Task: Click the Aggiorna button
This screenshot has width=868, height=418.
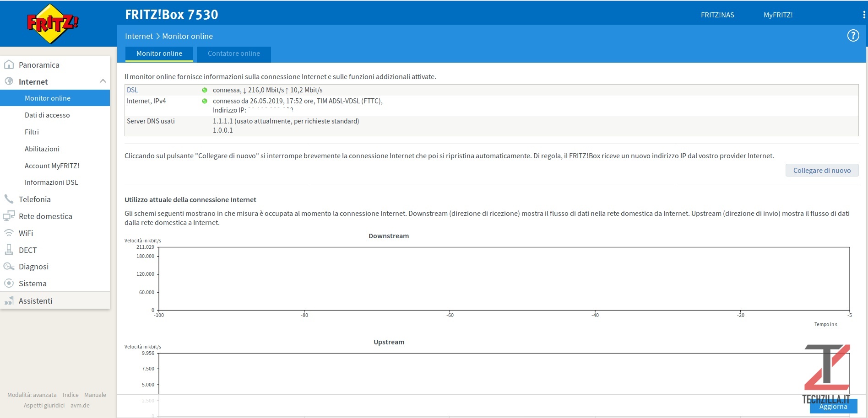Action: tap(833, 406)
